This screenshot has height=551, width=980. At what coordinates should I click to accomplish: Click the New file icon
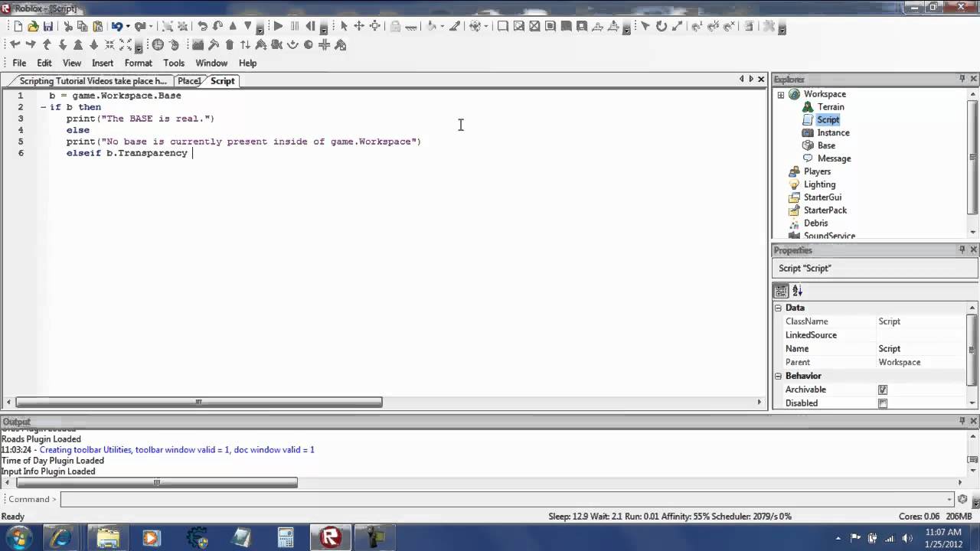[18, 26]
